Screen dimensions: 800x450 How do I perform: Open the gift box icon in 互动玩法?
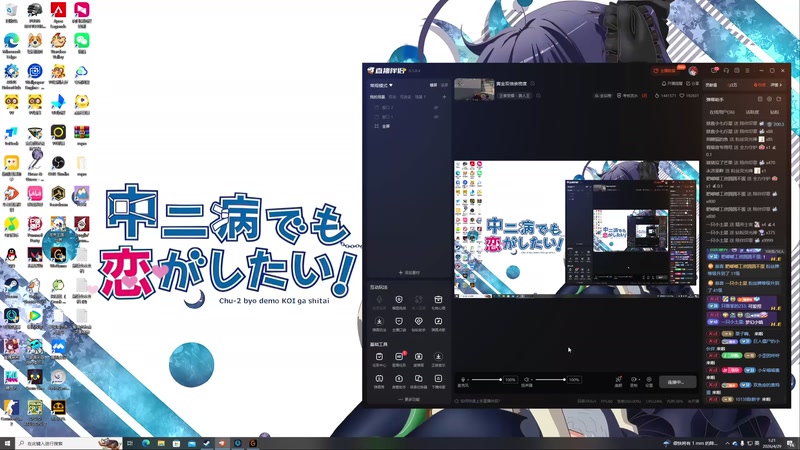click(438, 299)
